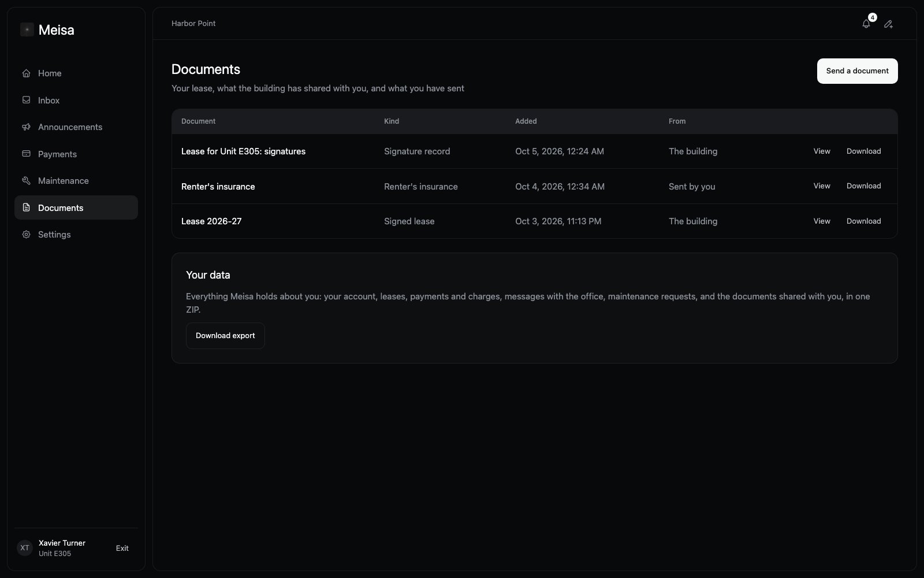Click 'Oct 4, 2026, 12:34 AM' date
This screenshot has height=578, width=924.
coord(560,187)
